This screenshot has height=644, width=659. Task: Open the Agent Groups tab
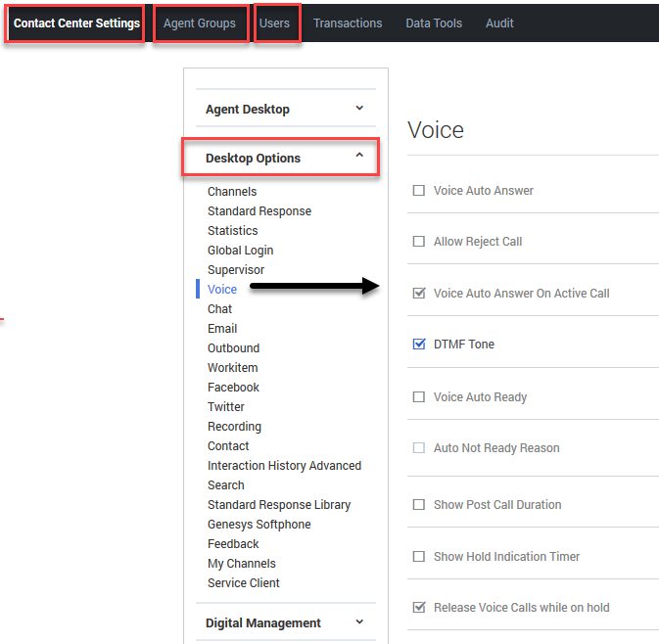tap(200, 23)
